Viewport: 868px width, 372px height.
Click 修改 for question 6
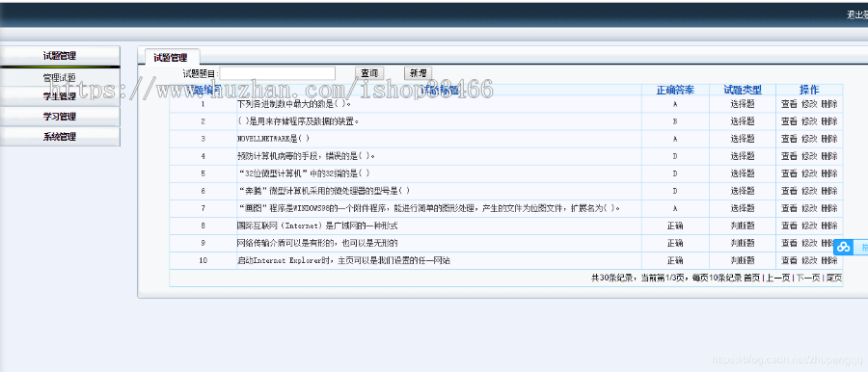pos(809,191)
